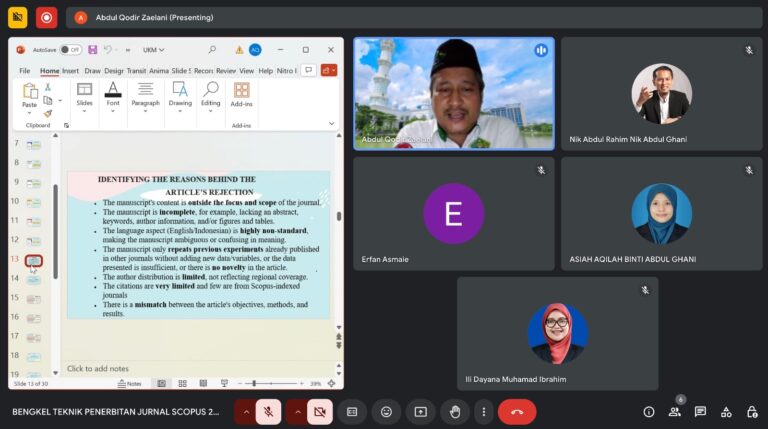Toggle the AutoSave switch in PowerPoint
The width and height of the screenshot is (768, 429).
point(70,49)
